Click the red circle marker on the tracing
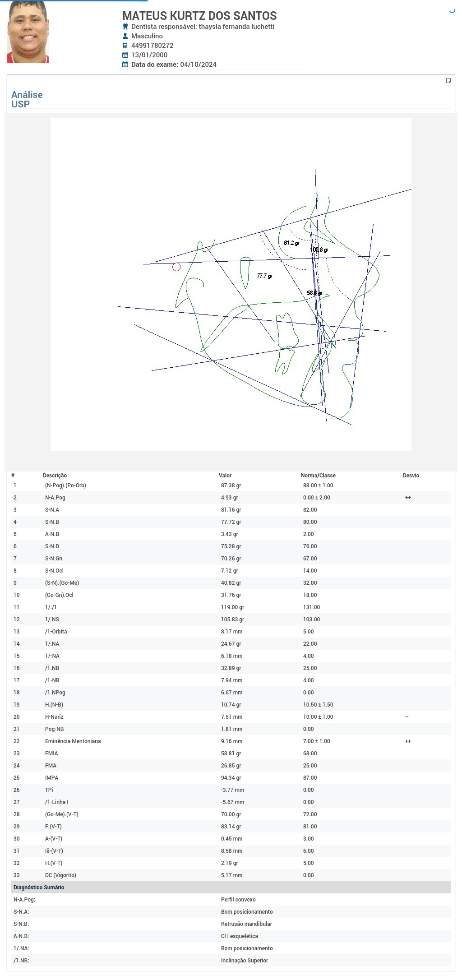 (x=176, y=267)
